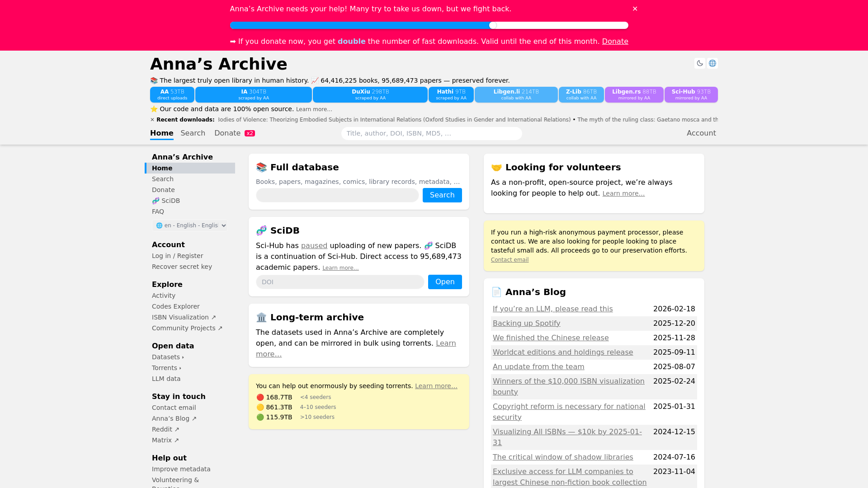The image size is (868, 488).
Task: Open the AA 53TB direct uploads badge
Action: coord(172,94)
